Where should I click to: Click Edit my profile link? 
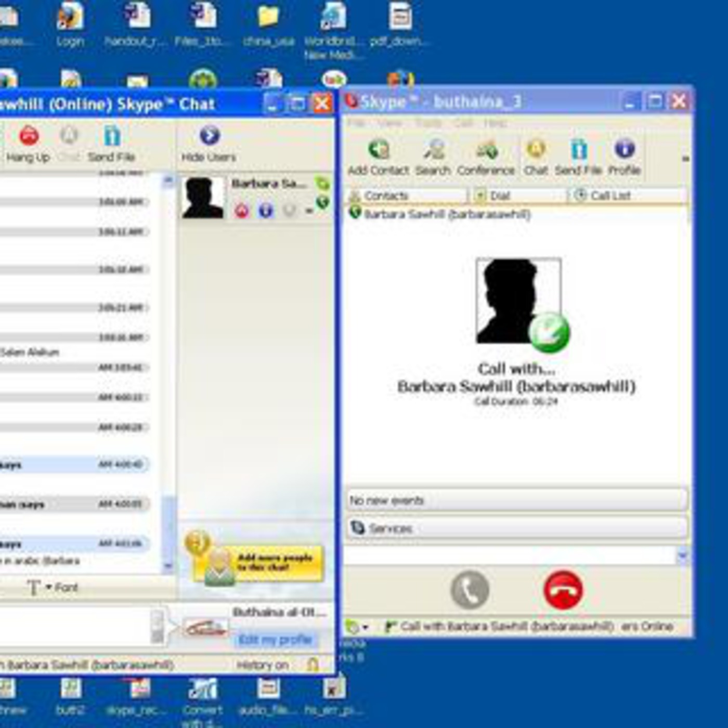(275, 639)
